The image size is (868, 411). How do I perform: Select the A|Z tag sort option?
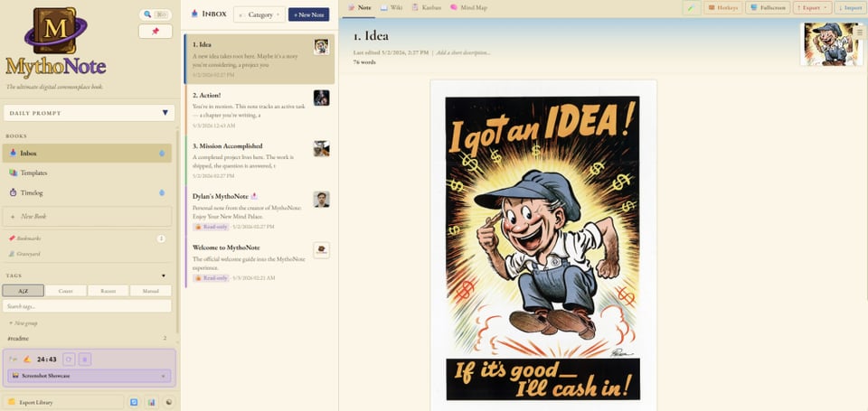tap(23, 291)
